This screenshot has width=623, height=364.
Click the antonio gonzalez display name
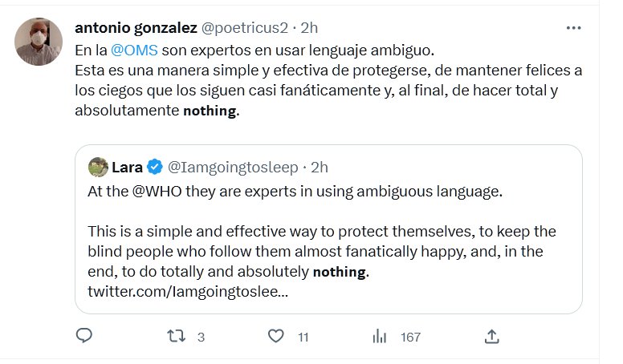(135, 28)
